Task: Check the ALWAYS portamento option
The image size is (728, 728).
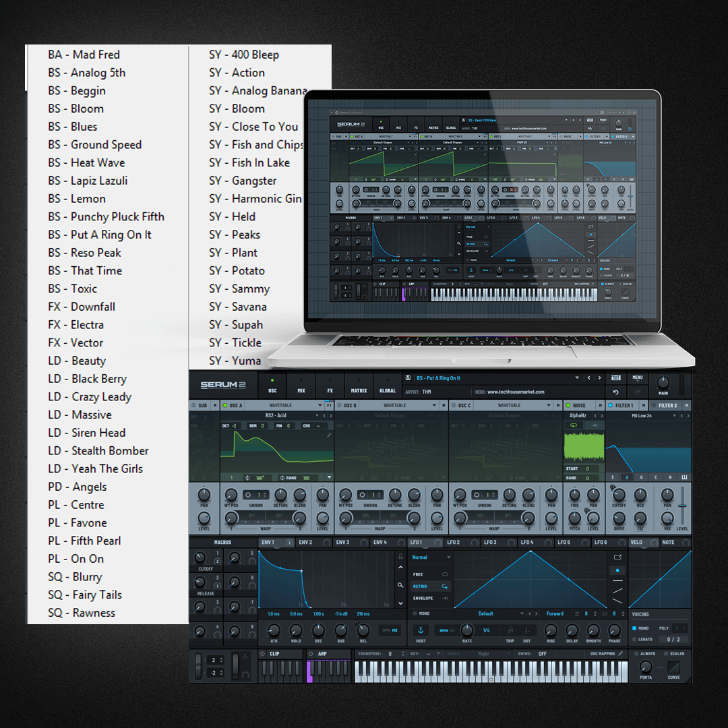Action: (x=636, y=653)
